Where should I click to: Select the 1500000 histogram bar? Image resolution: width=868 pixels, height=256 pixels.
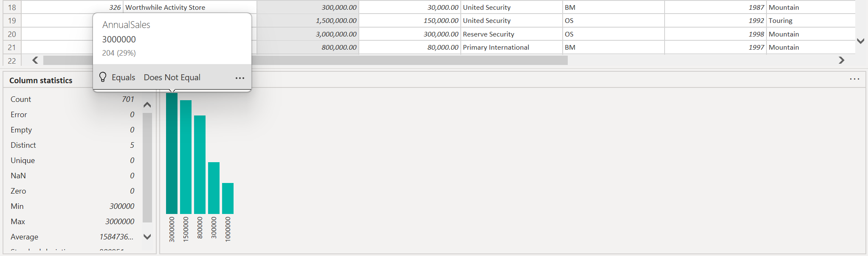[x=186, y=157]
